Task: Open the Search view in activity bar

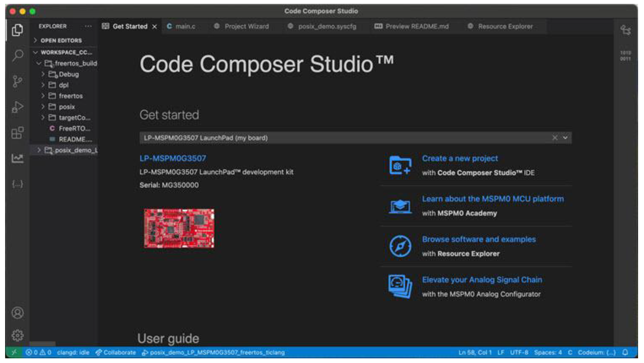Action: point(18,55)
